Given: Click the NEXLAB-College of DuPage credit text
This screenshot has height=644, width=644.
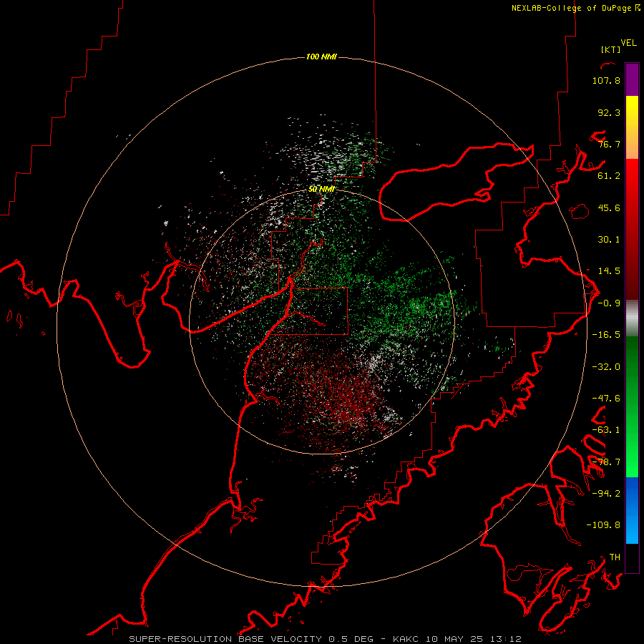Looking at the screenshot, I should pyautogui.click(x=576, y=8).
